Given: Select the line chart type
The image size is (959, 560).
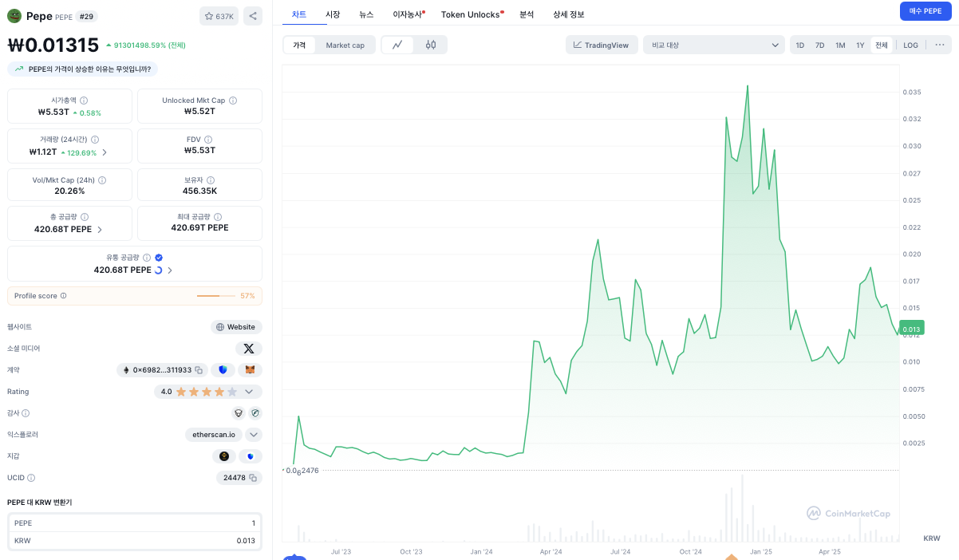Looking at the screenshot, I should click(x=397, y=45).
